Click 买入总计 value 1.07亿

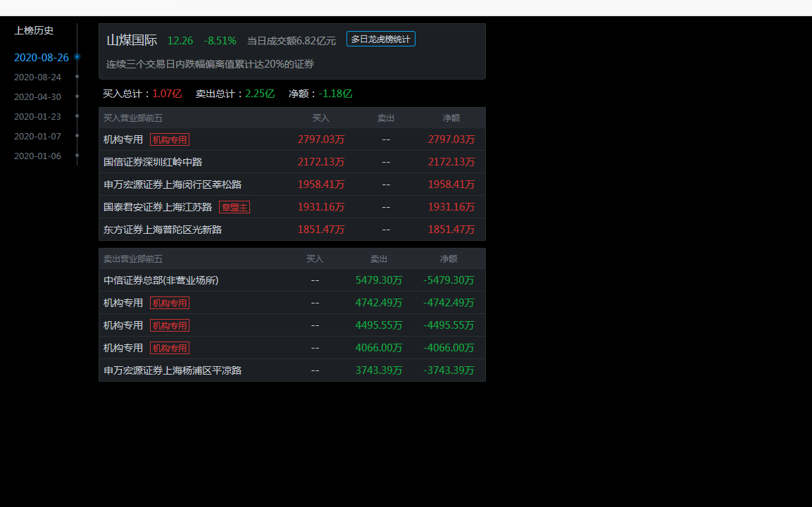point(167,94)
